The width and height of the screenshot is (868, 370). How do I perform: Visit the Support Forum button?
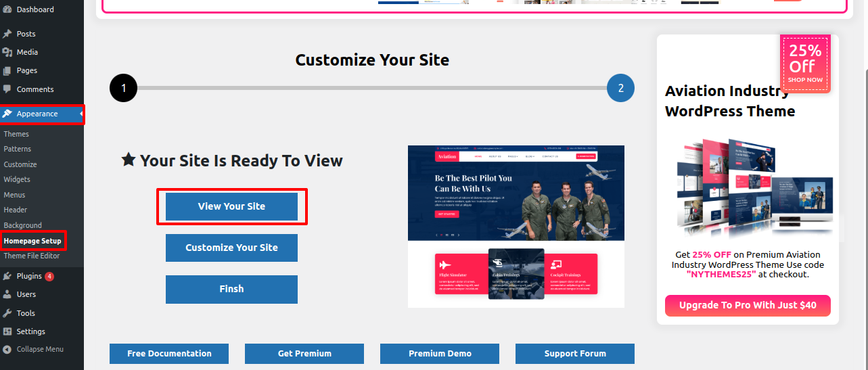575,353
